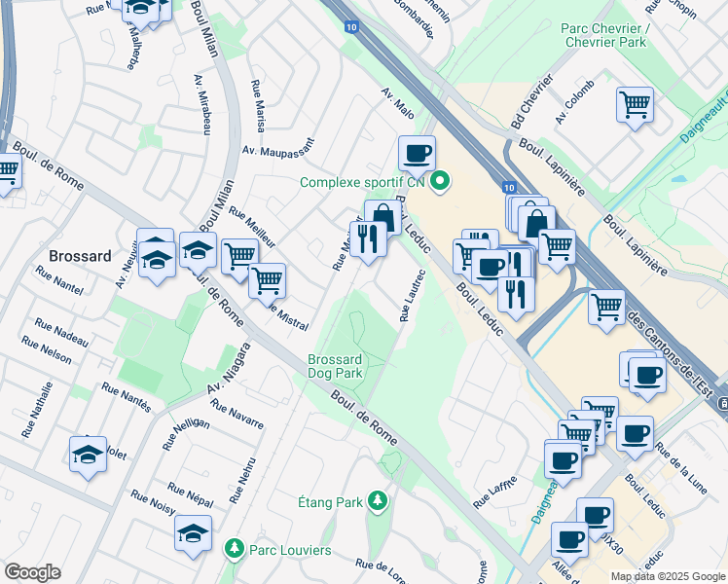This screenshot has width=728, height=584.
Task: Select the shopping cart marker near Rue Laffite intersection
Action: coord(576,439)
